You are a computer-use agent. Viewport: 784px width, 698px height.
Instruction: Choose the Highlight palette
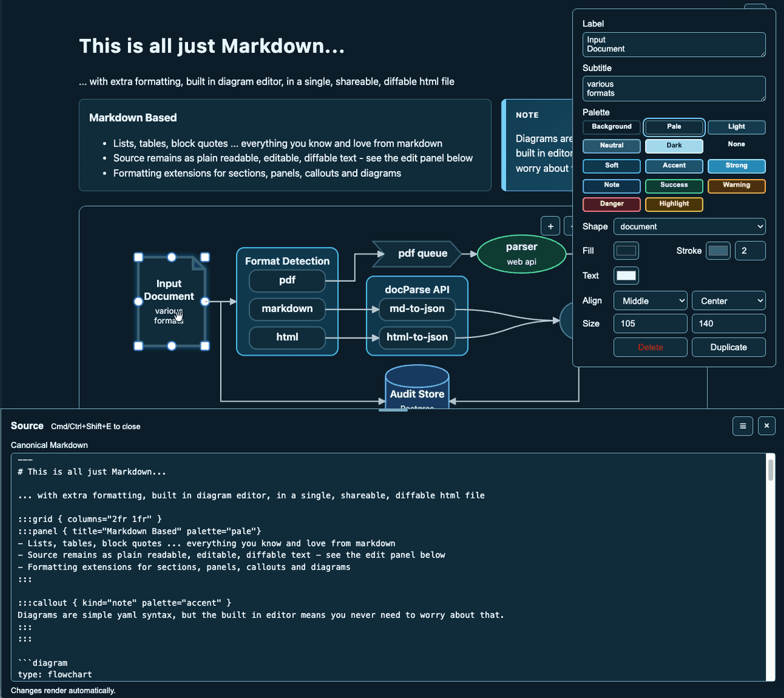click(x=674, y=204)
